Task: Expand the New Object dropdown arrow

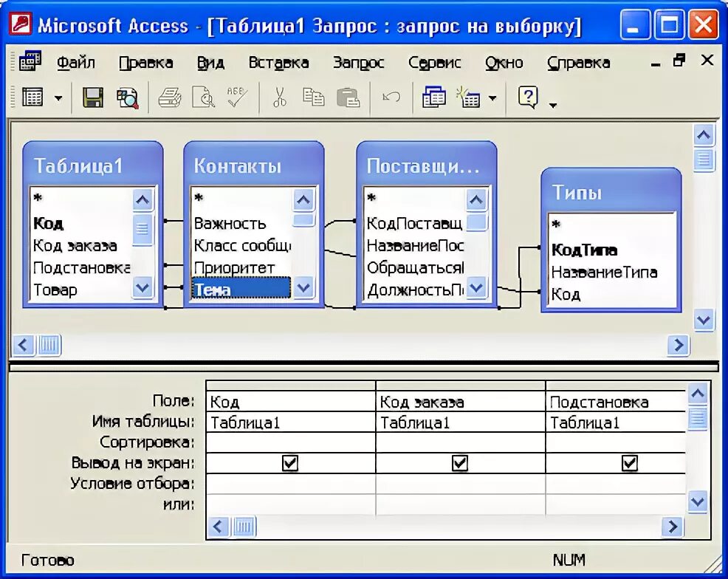Action: [492, 98]
